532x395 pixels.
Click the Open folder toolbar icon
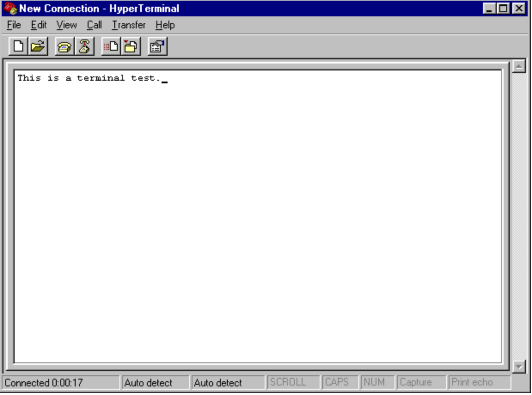[38, 46]
